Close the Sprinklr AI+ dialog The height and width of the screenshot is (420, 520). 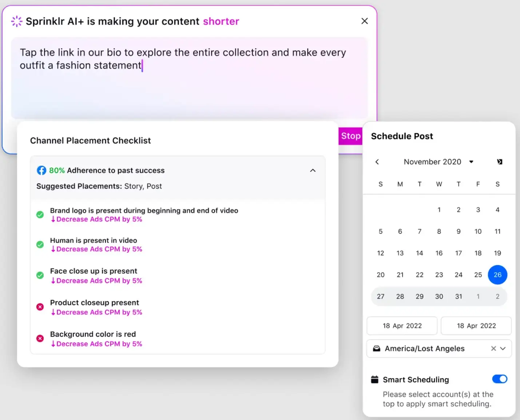point(364,21)
